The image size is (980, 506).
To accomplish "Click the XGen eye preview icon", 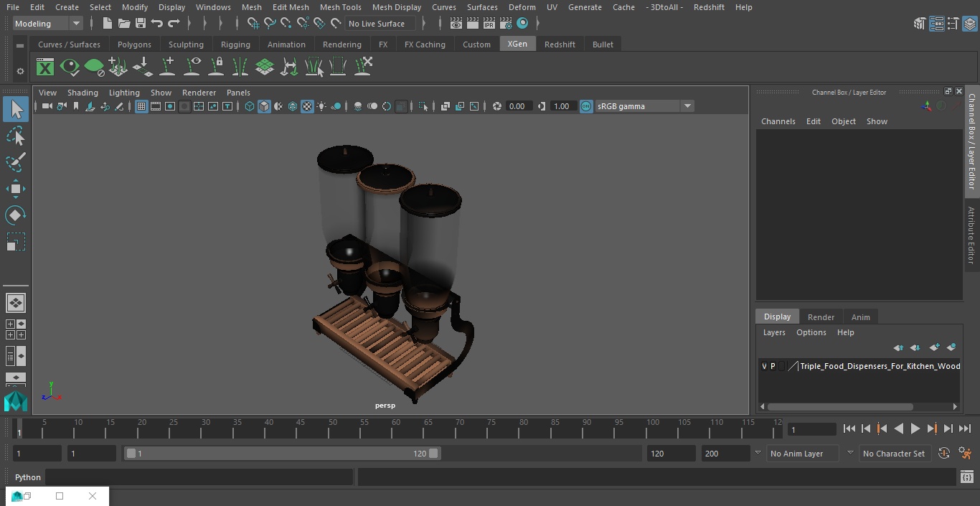I will pyautogui.click(x=70, y=67).
